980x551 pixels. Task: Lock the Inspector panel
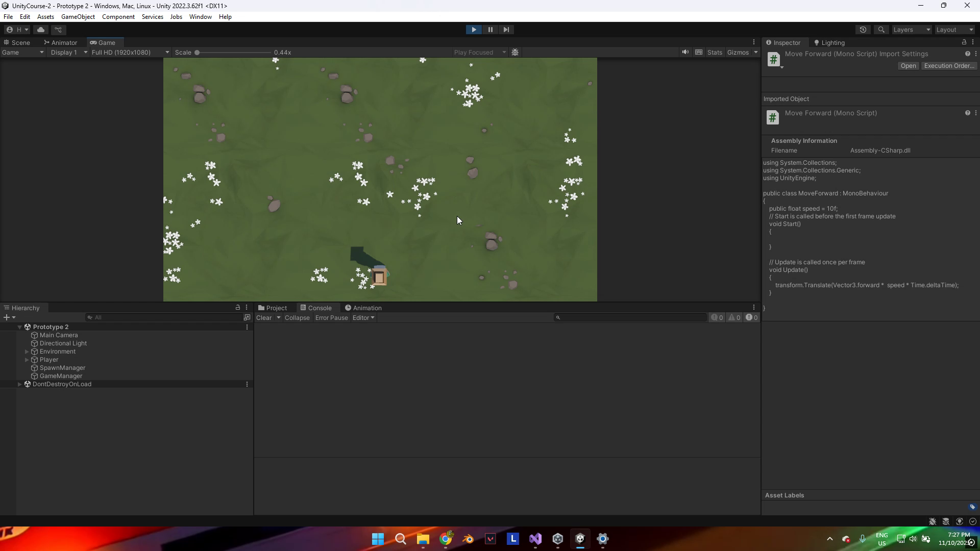click(964, 42)
